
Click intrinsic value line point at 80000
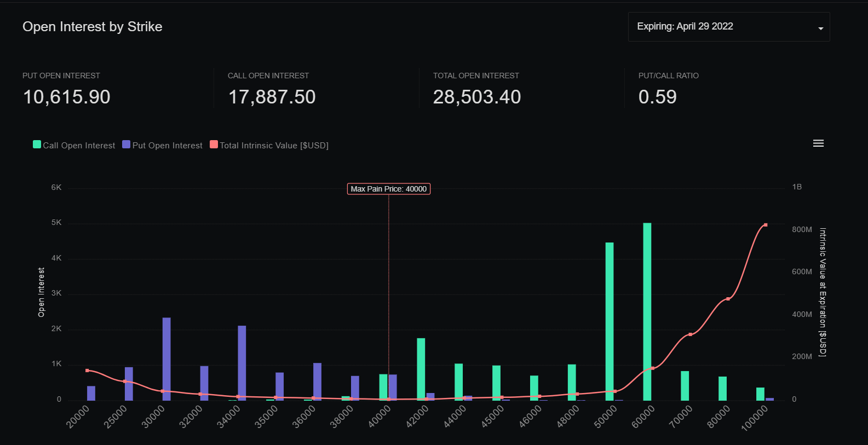[728, 299]
